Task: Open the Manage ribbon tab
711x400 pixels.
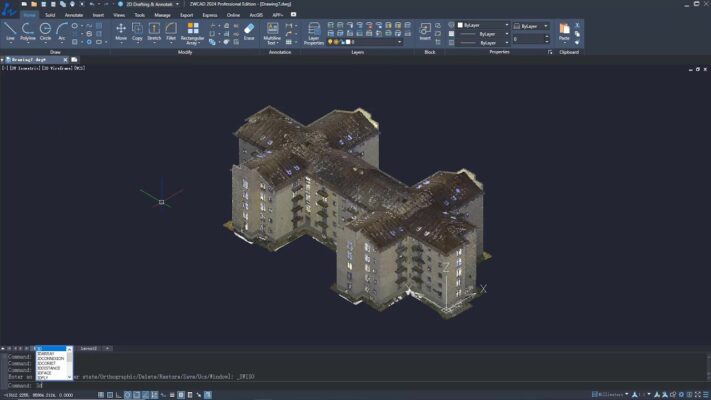Action: (x=162, y=15)
